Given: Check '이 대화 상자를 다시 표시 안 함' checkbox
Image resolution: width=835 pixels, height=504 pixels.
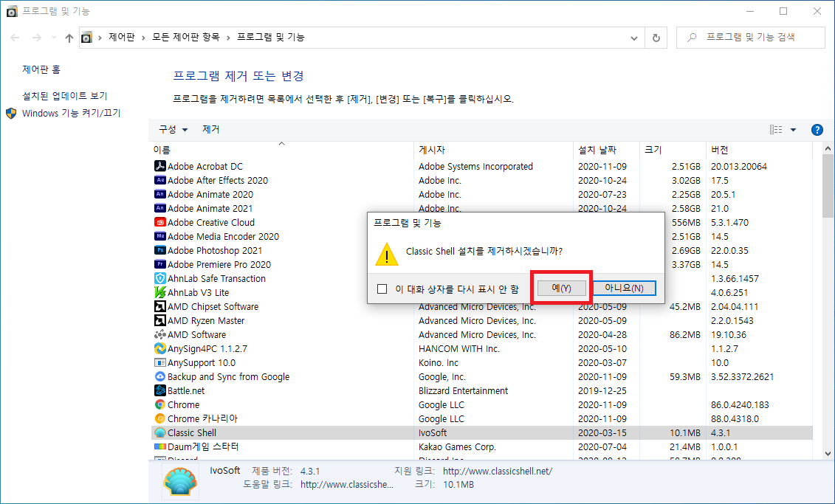Looking at the screenshot, I should (382, 289).
